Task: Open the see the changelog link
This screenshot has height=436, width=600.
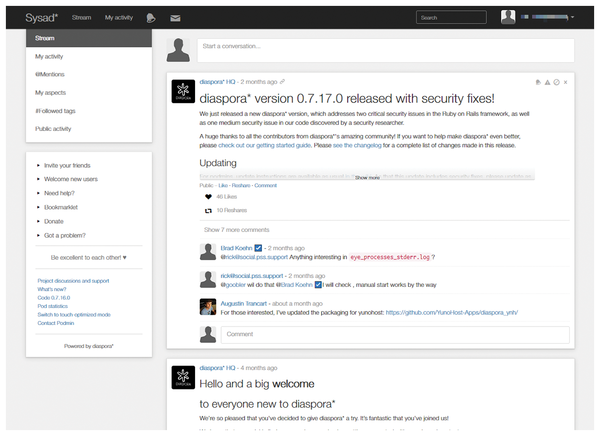Action: coord(357,145)
